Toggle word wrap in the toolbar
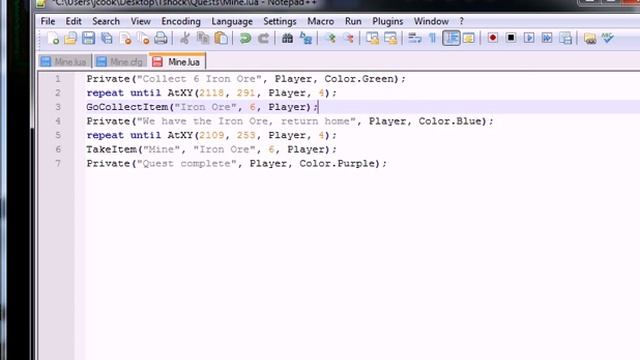 415,38
